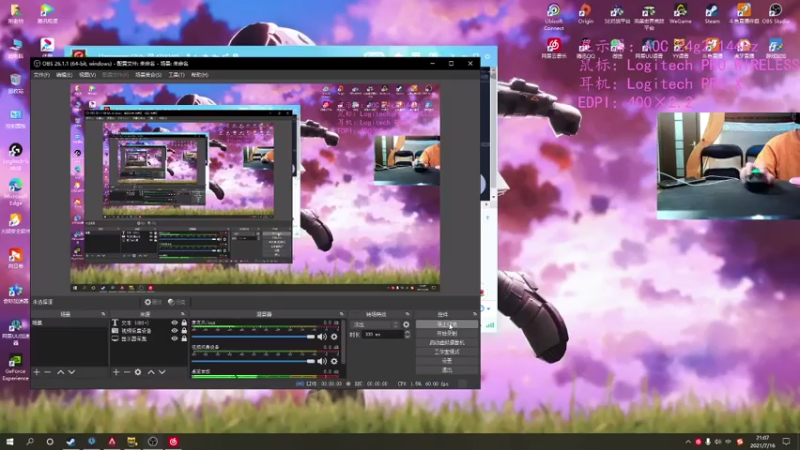Open source properties gear in the Sources panel
This screenshot has width=800, height=450.
[138, 372]
